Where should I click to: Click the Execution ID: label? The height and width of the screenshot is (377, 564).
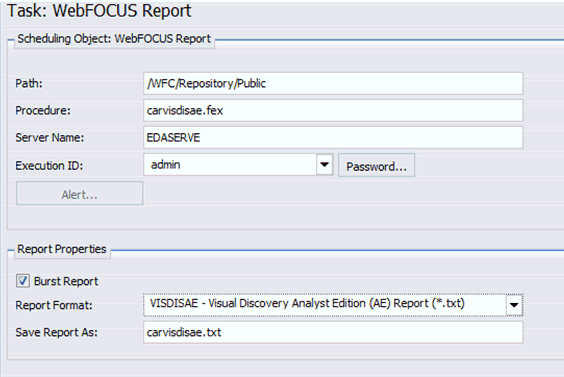tap(49, 165)
